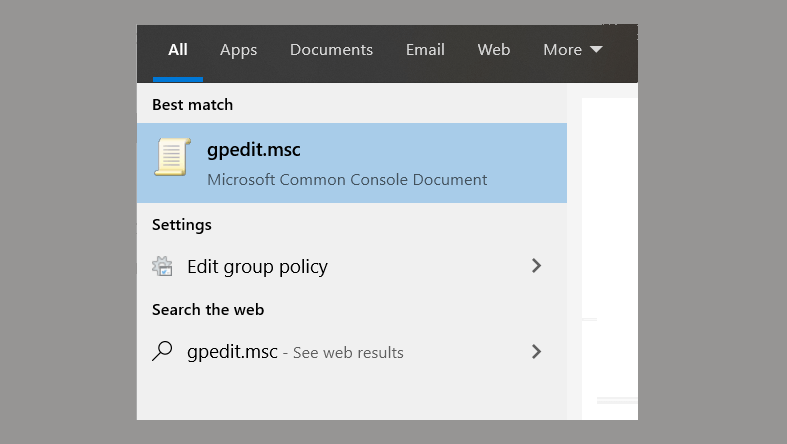Show Web results tab
The height and width of the screenshot is (444, 787).
494,49
